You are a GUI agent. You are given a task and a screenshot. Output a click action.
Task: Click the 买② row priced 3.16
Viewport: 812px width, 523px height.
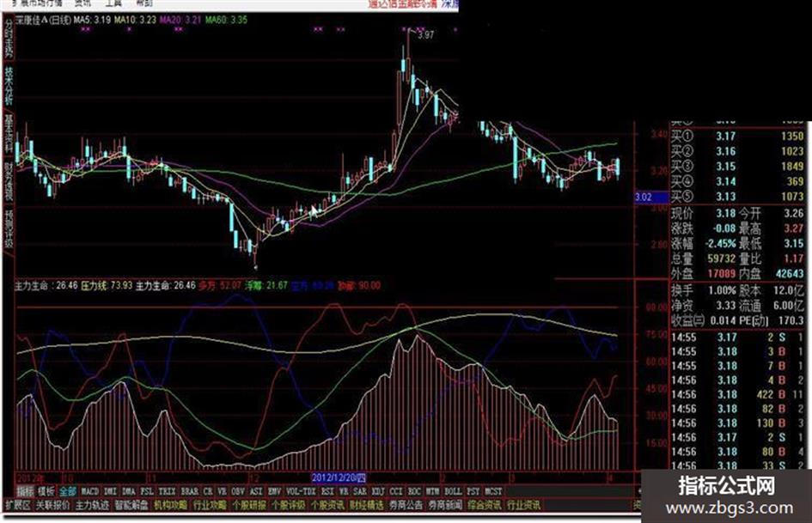(737, 151)
